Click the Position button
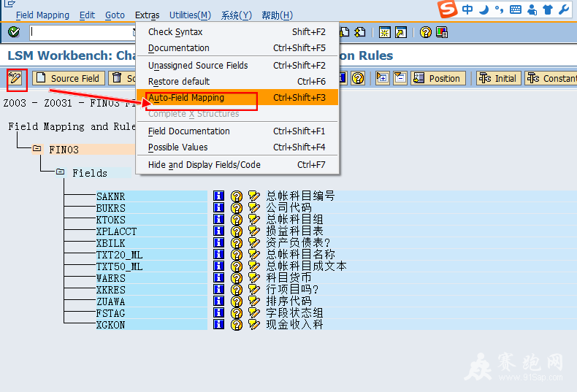Screen dimensions: 577x392 438,78
